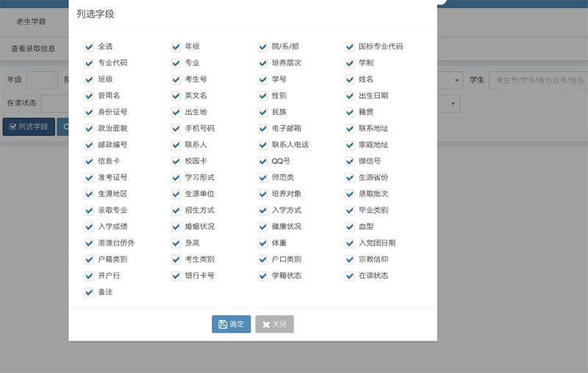The image size is (588, 373).
Task: Open the 查看录取信息 tab
Action: click(x=33, y=49)
